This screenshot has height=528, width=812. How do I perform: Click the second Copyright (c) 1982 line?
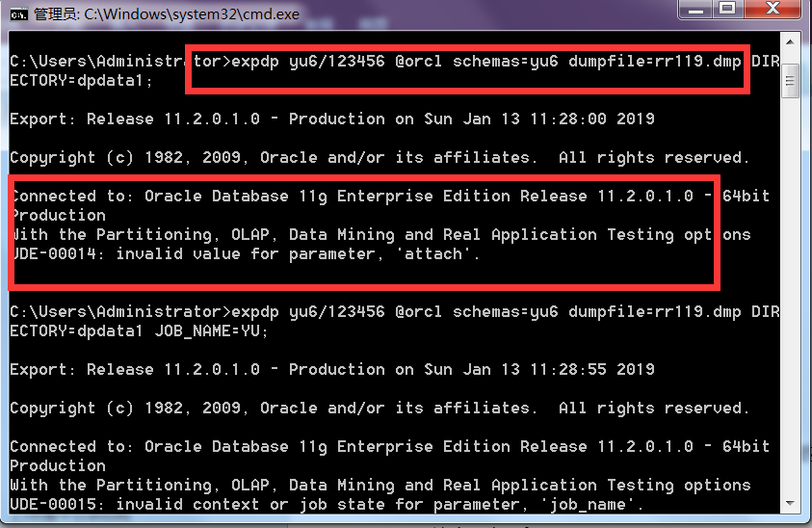[x=380, y=409]
